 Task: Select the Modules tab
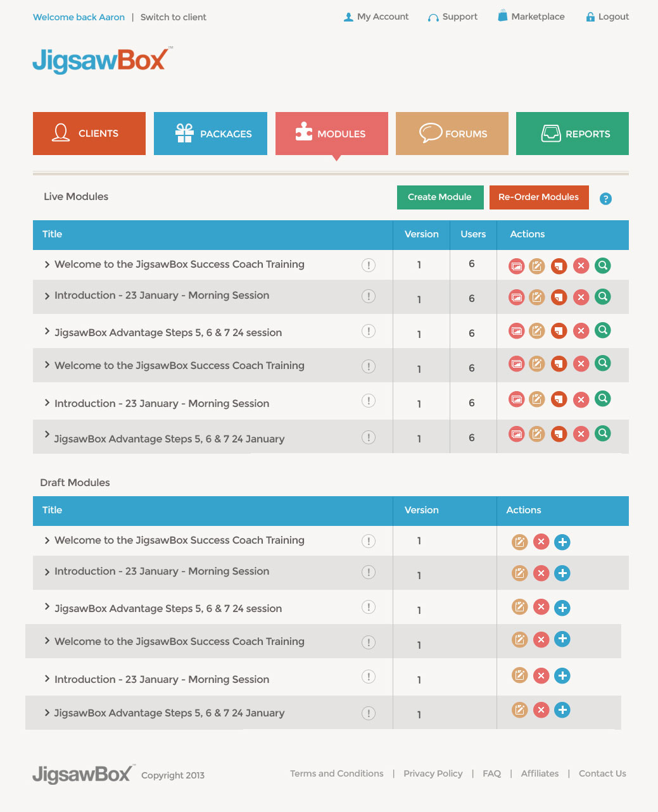click(x=332, y=134)
